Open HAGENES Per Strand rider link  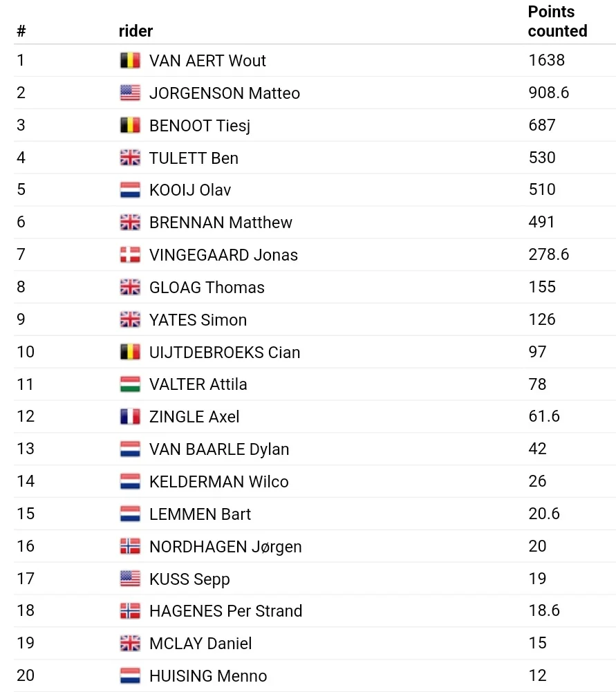point(225,611)
